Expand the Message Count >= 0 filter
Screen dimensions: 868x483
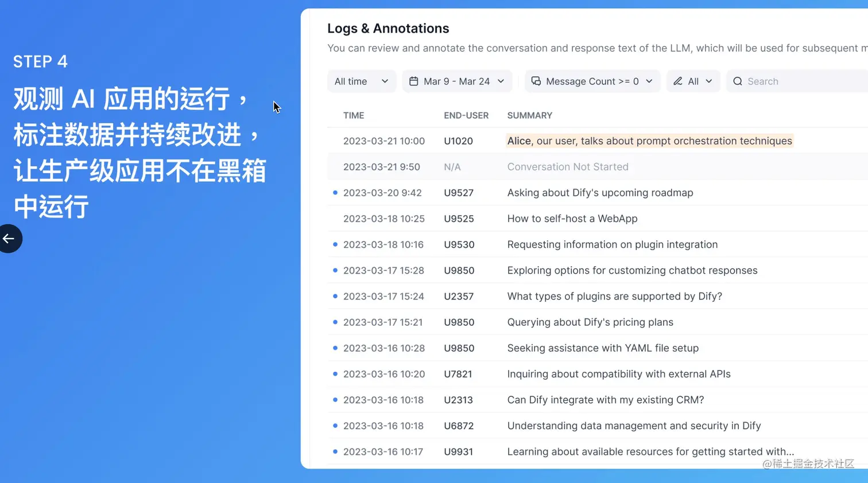click(x=592, y=81)
